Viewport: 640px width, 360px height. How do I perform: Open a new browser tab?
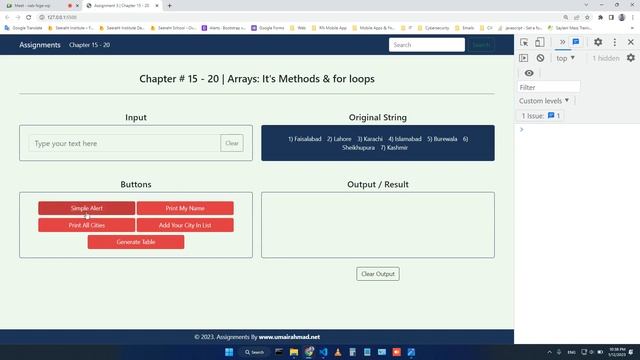169,6
